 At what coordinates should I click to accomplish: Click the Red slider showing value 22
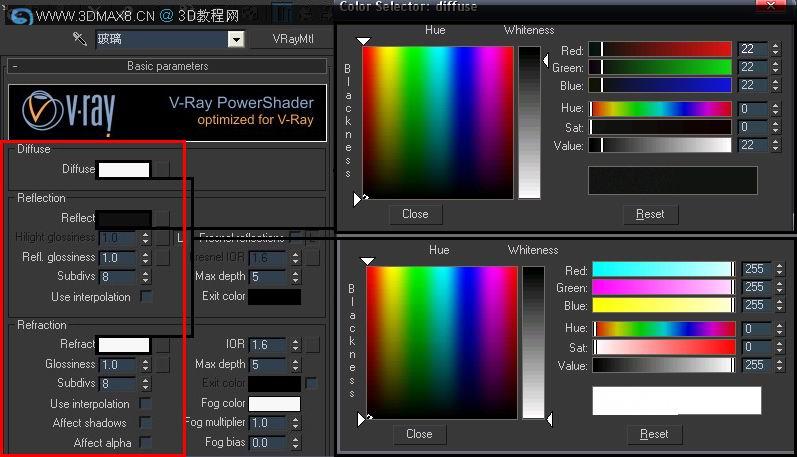(660, 49)
